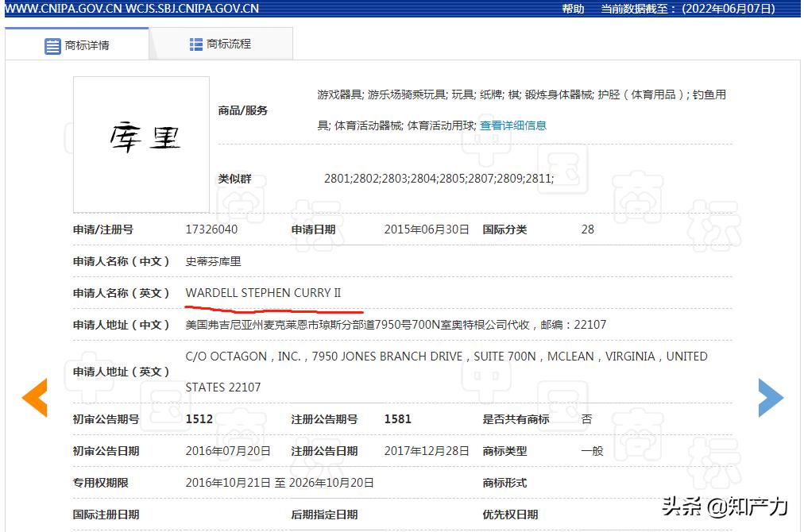Click the list icon on 商标流程 tab
Screen dimensions: 804x532
[x=195, y=44]
